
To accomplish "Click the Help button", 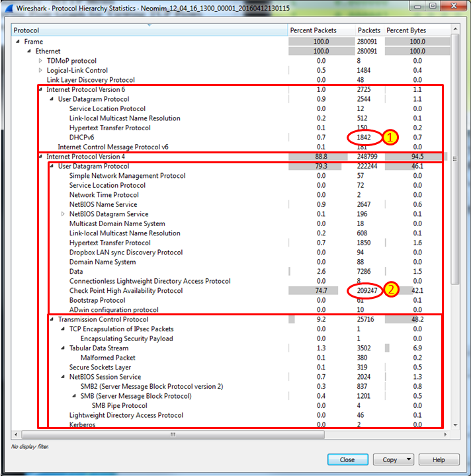I will pos(439,459).
